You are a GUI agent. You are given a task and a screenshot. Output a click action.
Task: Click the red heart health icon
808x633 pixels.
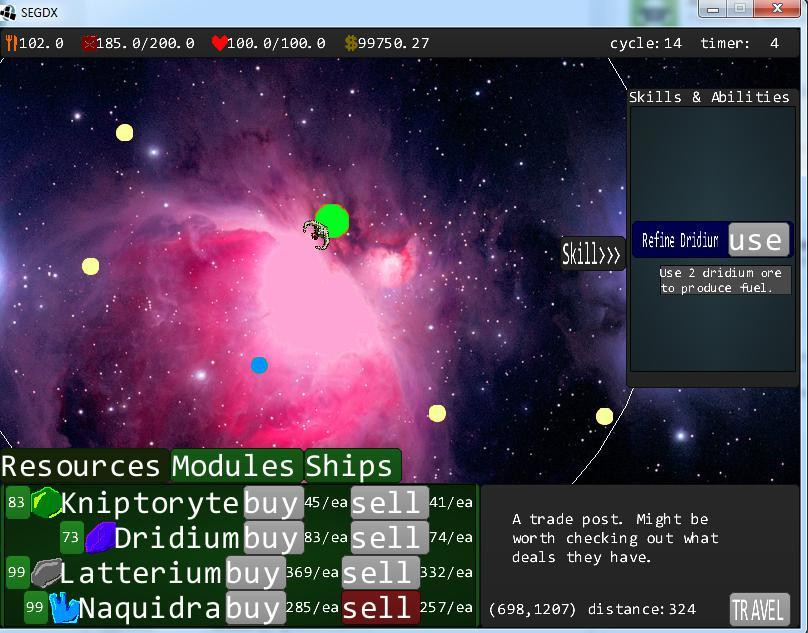pyautogui.click(x=219, y=43)
